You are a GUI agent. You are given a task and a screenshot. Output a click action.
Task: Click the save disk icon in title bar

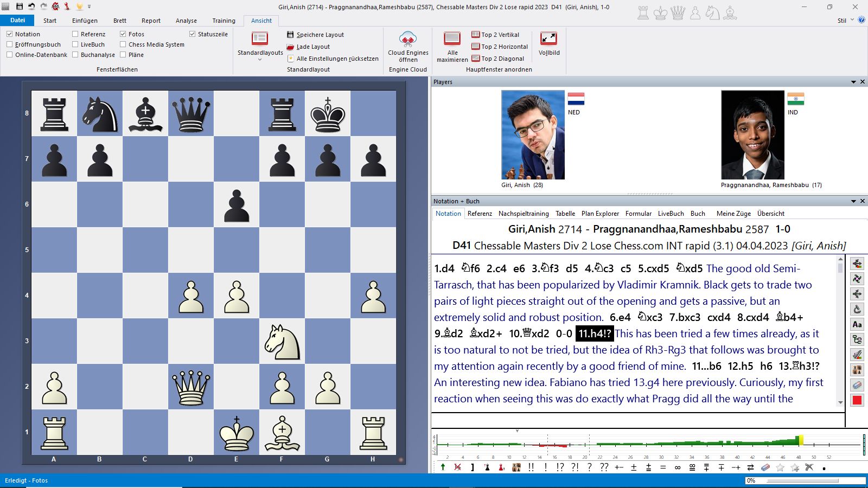click(x=20, y=7)
